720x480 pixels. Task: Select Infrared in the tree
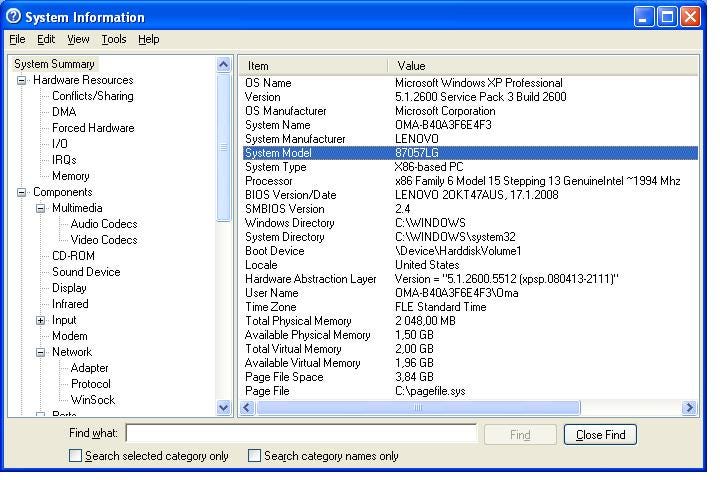click(70, 305)
